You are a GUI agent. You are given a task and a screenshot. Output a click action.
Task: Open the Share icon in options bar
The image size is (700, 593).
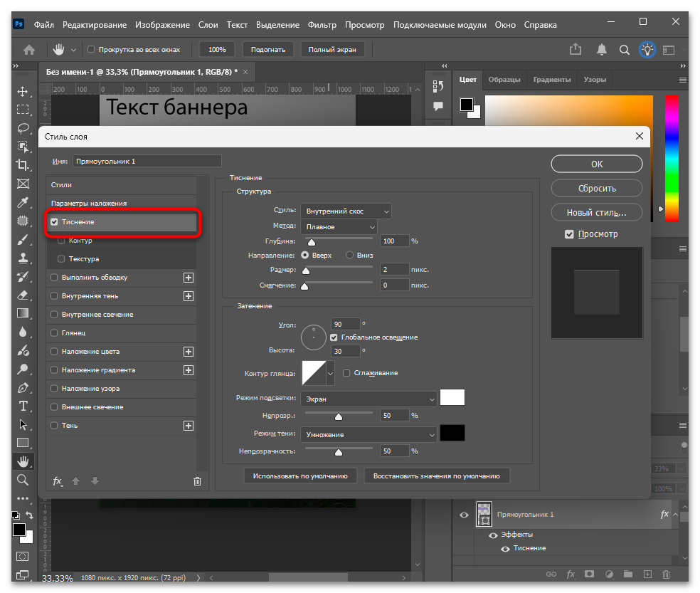tap(576, 49)
